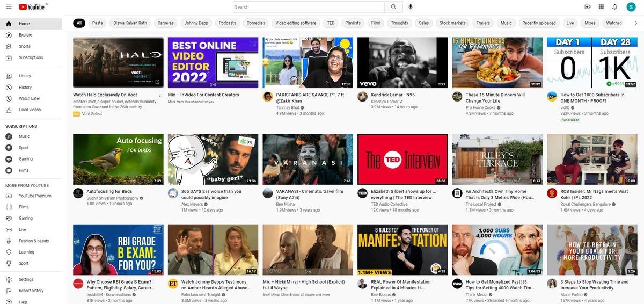
Task: Play Riley's Terrace tiny home thumbnail
Action: [x=497, y=159]
